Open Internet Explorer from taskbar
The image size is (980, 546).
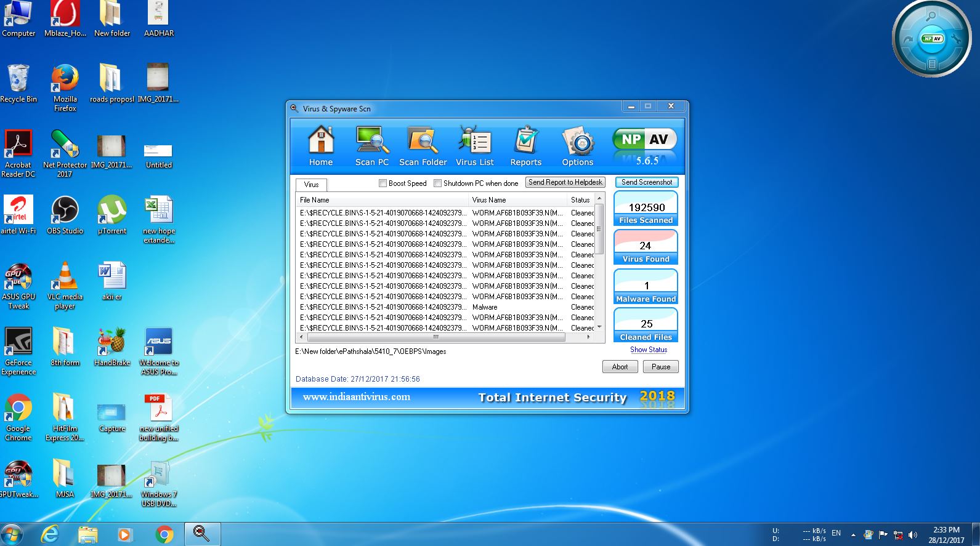(x=50, y=534)
